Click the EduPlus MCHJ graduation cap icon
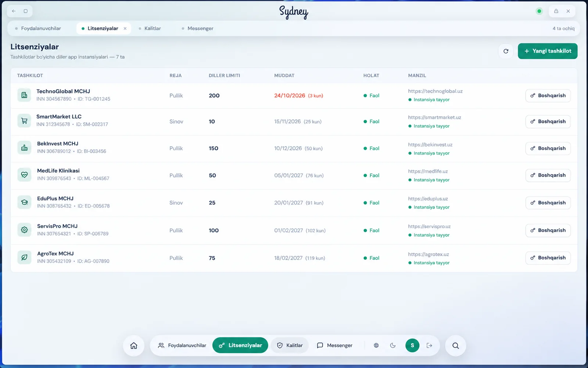Viewport: 588px width, 368px height. [24, 202]
